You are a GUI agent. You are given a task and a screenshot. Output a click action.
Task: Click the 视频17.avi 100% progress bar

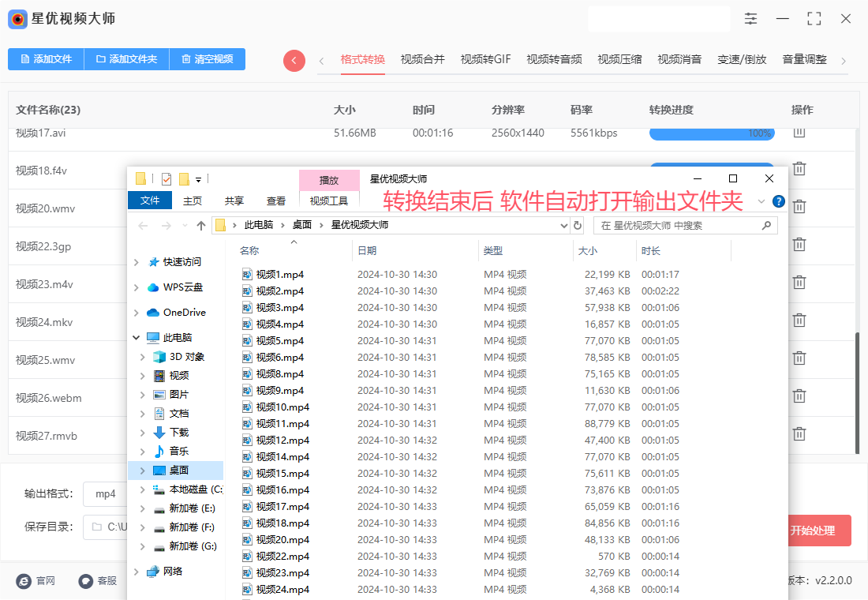(711, 133)
